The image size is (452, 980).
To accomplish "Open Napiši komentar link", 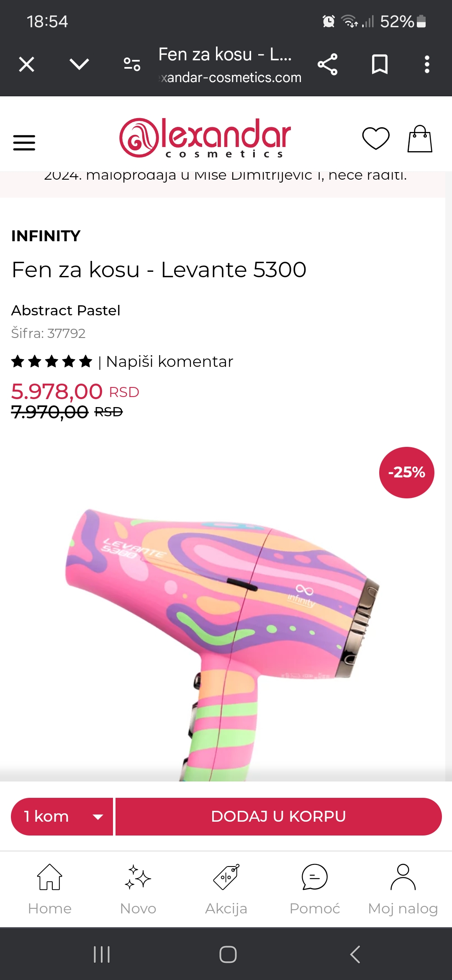I will pyautogui.click(x=169, y=361).
